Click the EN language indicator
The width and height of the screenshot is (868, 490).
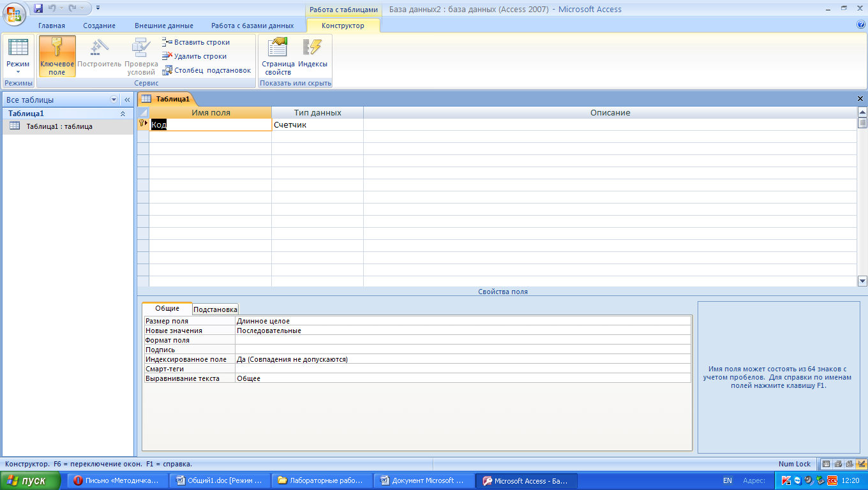[728, 480]
